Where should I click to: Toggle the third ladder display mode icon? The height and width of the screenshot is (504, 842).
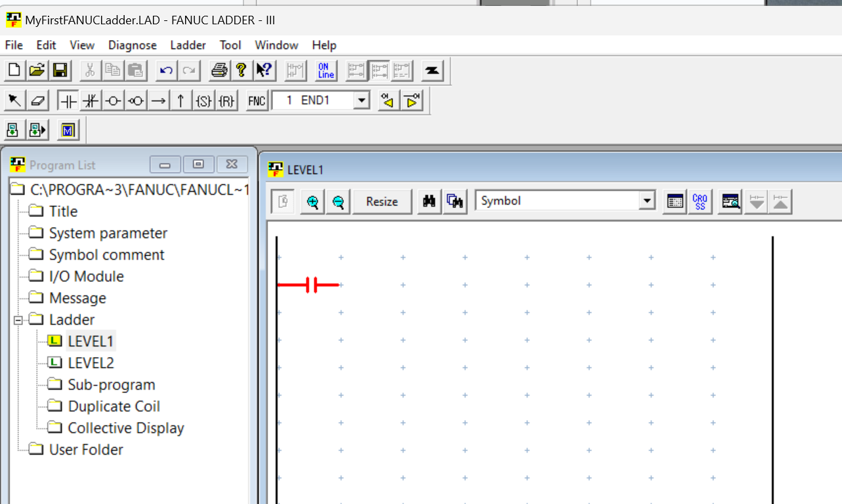pyautogui.click(x=402, y=70)
